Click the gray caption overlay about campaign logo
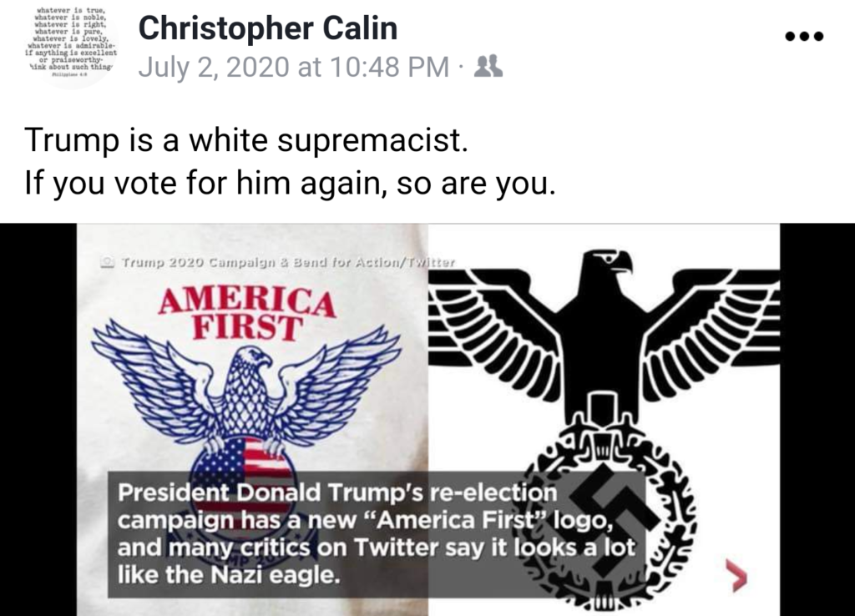 (x=377, y=534)
